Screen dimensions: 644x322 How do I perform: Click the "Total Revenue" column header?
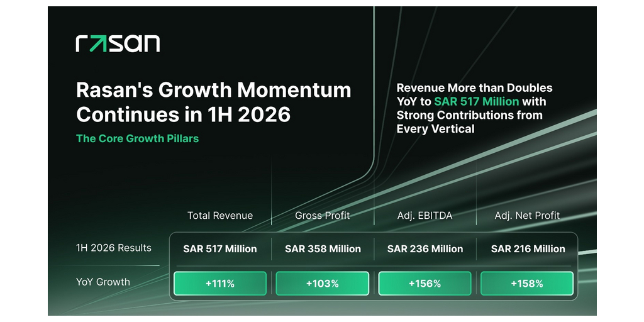[x=220, y=216]
